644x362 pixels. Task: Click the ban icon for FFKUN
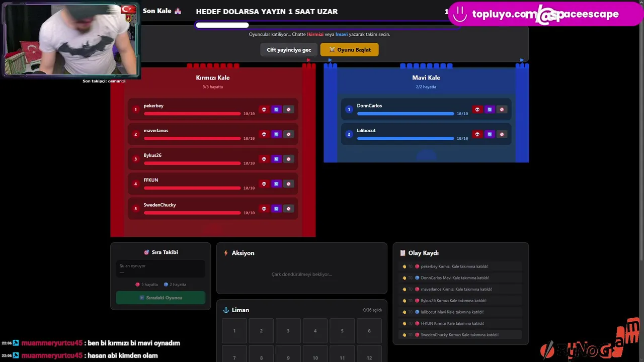[288, 184]
